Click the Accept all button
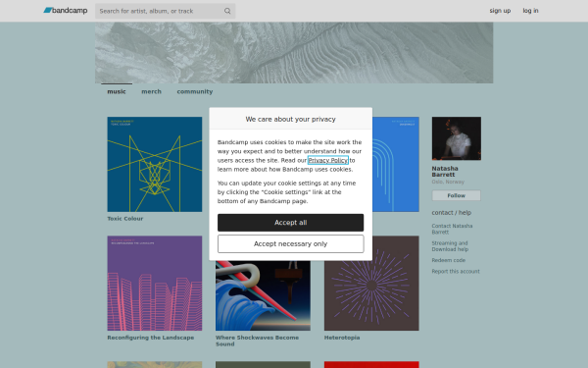Image resolution: width=588 pixels, height=368 pixels. click(291, 223)
